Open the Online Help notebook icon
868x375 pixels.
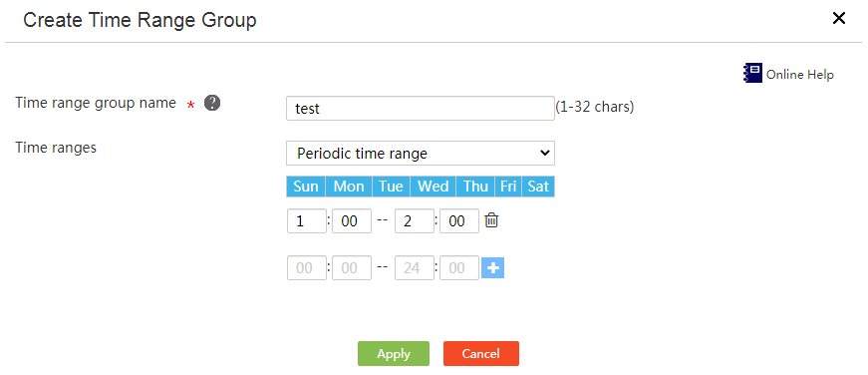pyautogui.click(x=752, y=73)
